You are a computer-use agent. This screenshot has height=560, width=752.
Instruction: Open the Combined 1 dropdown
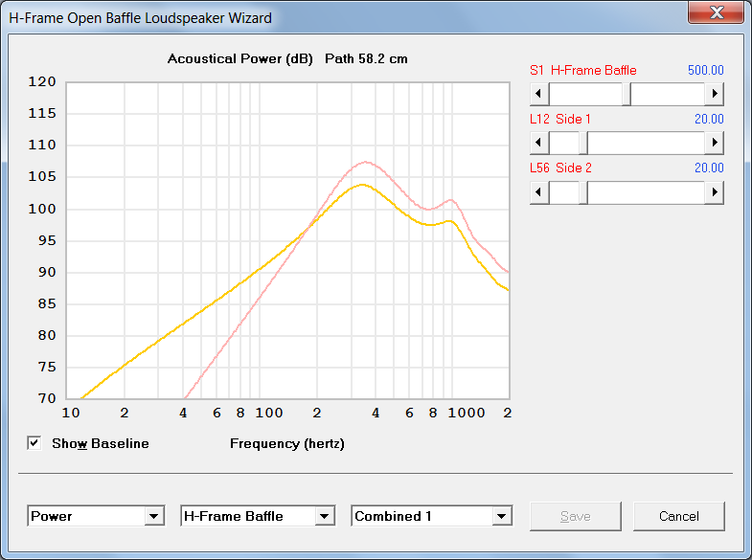pyautogui.click(x=502, y=516)
